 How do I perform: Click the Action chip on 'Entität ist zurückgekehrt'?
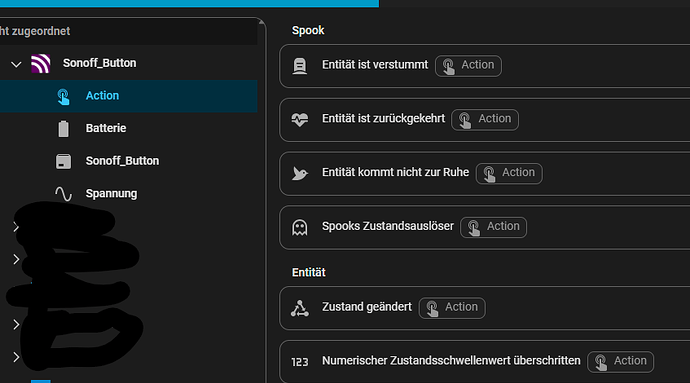[485, 119]
